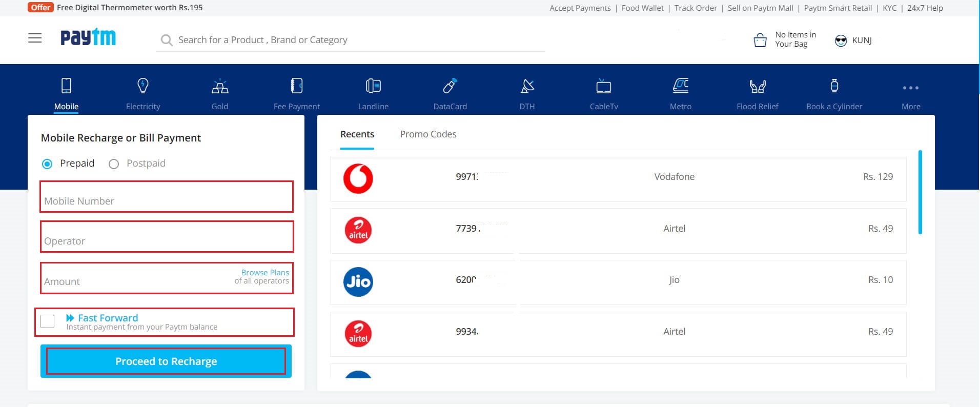Show more categories with three-dots icon
The height and width of the screenshot is (407, 980).
pos(911,88)
